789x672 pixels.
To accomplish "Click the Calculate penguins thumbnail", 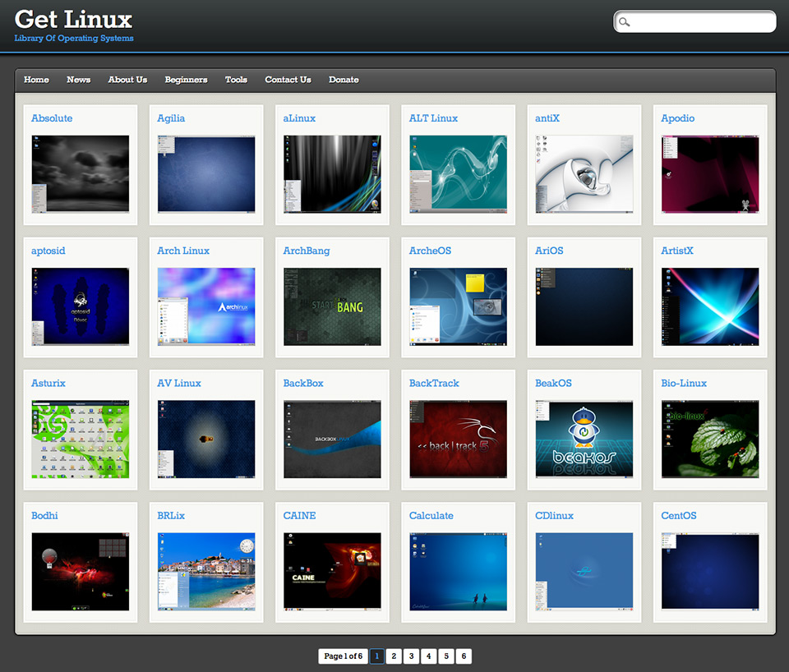I will click(x=459, y=572).
